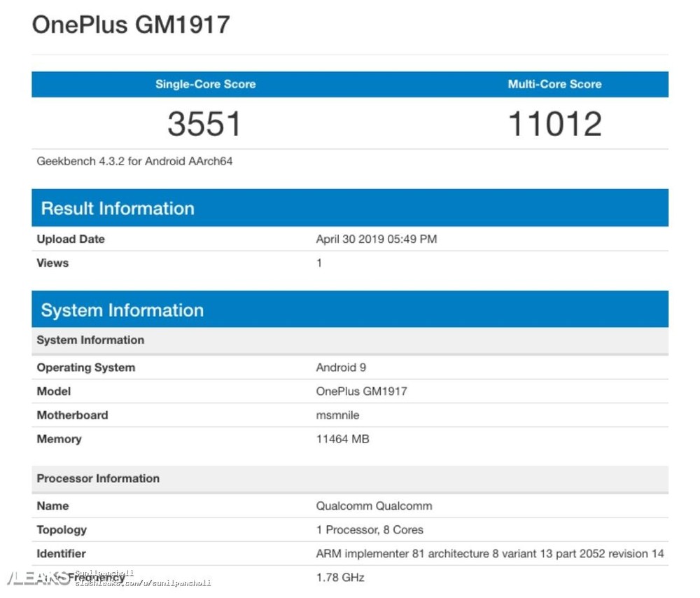Select the Qualcomm Qualcomm processor name

coord(374,506)
